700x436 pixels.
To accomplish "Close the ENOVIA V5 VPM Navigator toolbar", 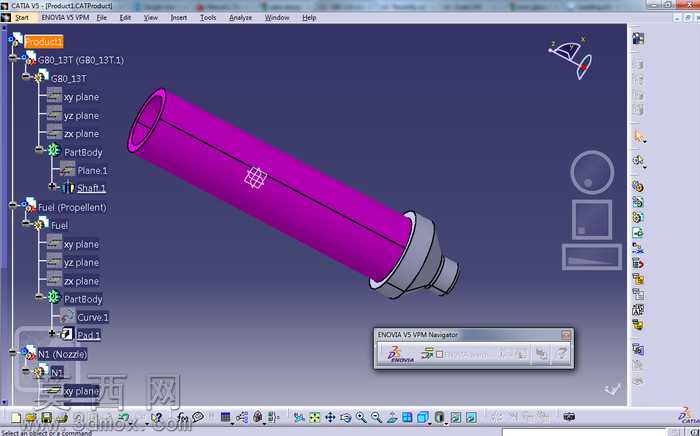I will [566, 335].
